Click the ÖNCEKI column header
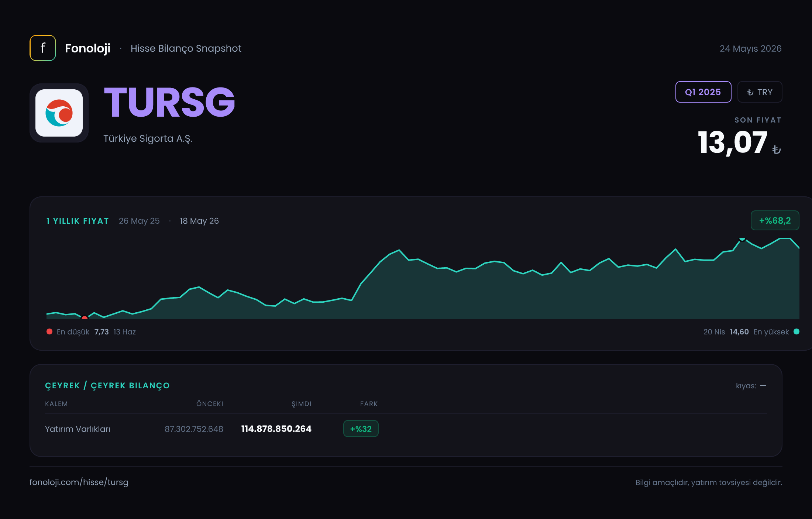 tap(210, 404)
